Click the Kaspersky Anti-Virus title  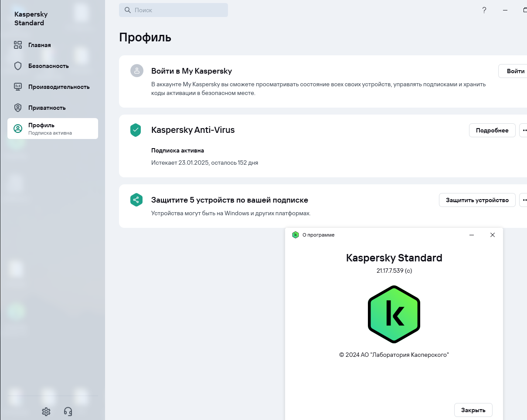click(x=193, y=130)
